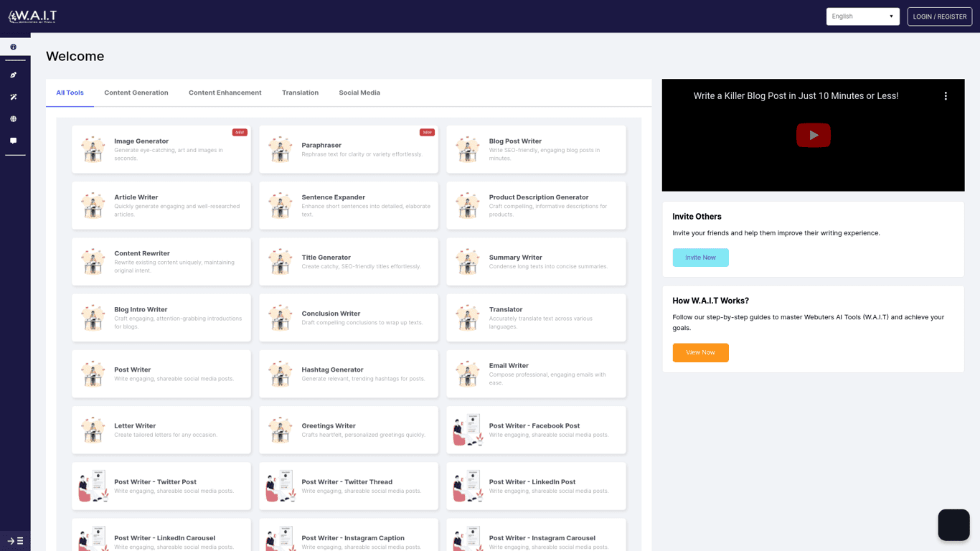Select the Translation filter tab
Screen dimensions: 980x551
(x=300, y=93)
